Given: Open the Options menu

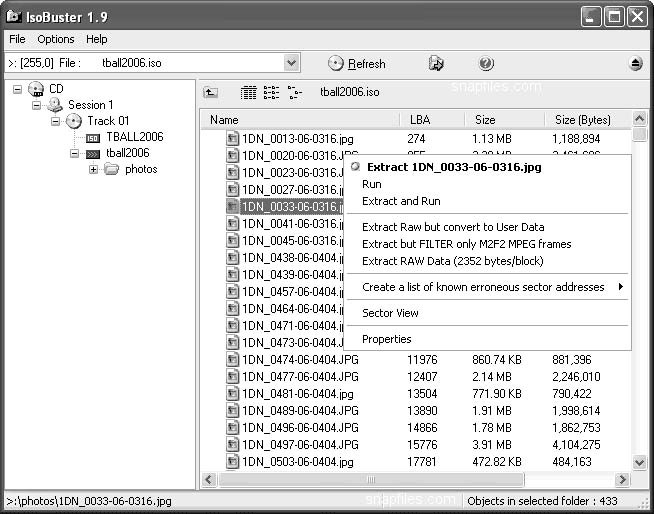Looking at the screenshot, I should click(x=56, y=39).
